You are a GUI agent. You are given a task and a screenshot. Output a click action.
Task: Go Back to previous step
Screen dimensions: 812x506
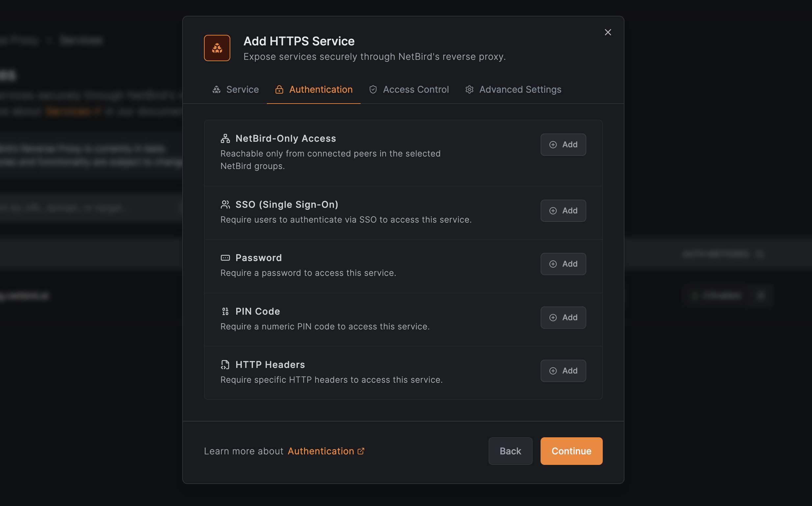[510, 451]
